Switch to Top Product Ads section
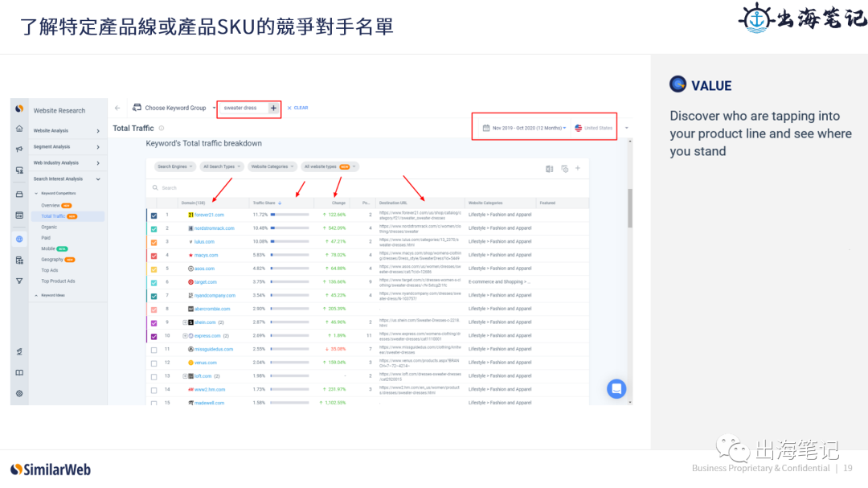This screenshot has height=488, width=868. pos(56,282)
